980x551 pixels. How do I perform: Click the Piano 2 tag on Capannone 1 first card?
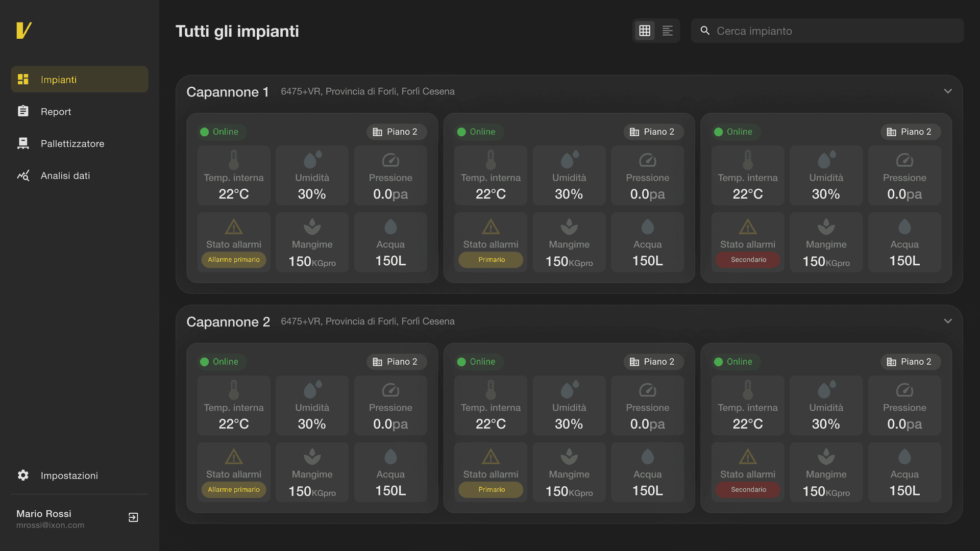(x=397, y=132)
